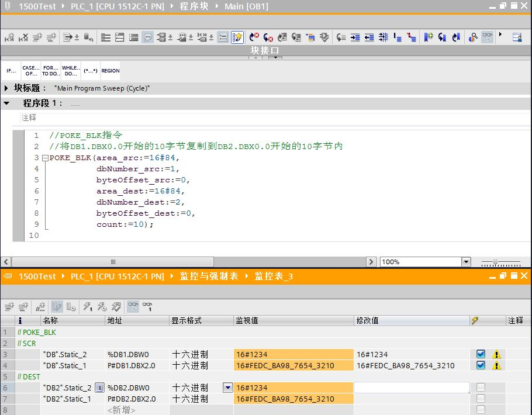Click warning triangle icon on "DB".Static_2 row
Image resolution: width=532 pixels, height=415 pixels.
point(496,355)
